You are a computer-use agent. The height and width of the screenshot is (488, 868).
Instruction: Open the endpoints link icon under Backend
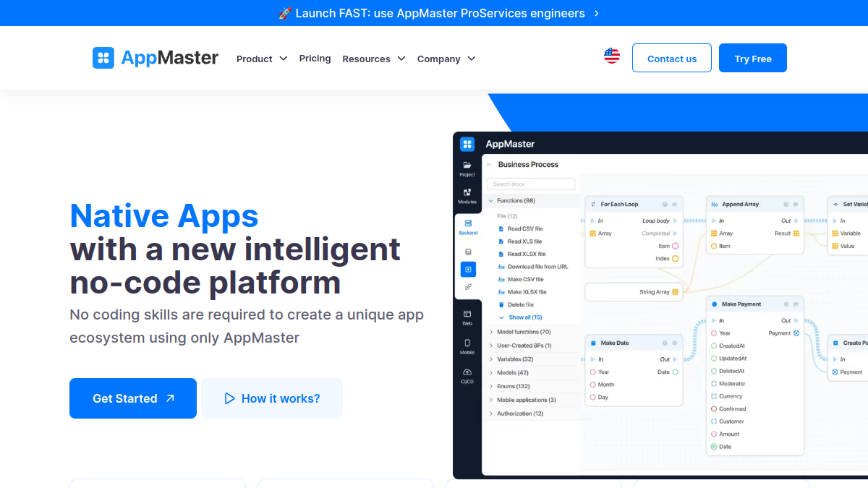pos(468,287)
